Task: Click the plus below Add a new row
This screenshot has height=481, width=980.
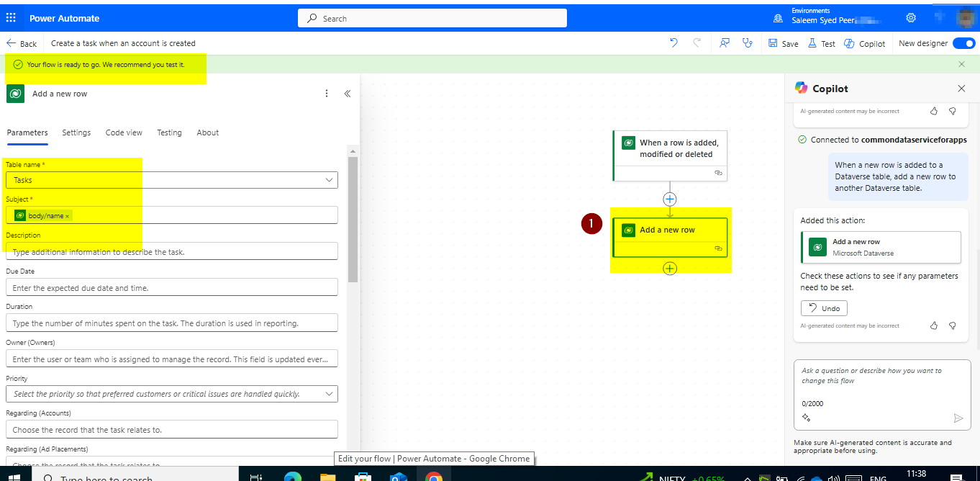Action: [670, 268]
